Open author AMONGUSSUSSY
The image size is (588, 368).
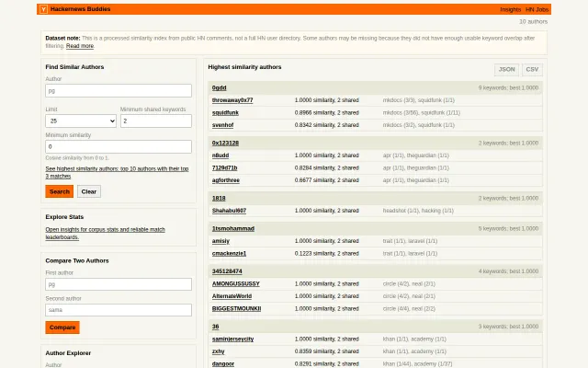236,284
